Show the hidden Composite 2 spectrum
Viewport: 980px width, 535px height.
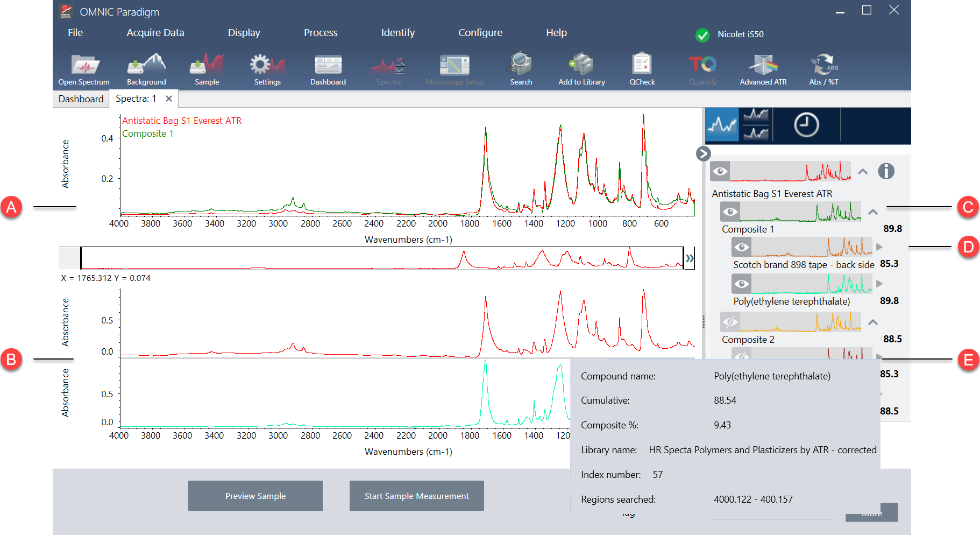pyautogui.click(x=730, y=322)
